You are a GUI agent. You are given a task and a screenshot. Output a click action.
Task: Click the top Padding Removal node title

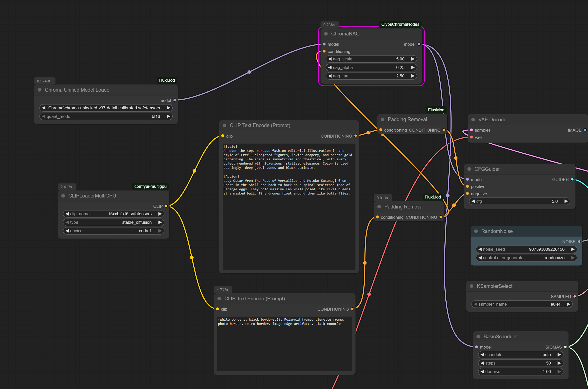[x=407, y=119]
